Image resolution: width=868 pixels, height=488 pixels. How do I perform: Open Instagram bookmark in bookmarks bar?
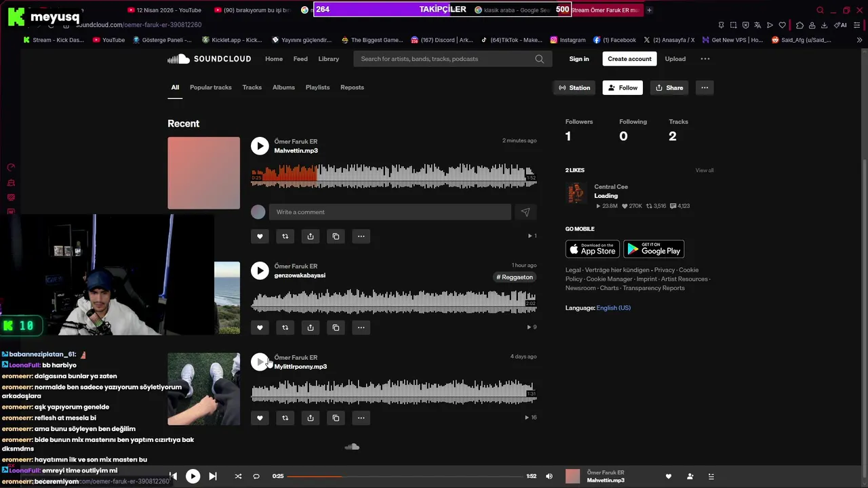coord(568,40)
